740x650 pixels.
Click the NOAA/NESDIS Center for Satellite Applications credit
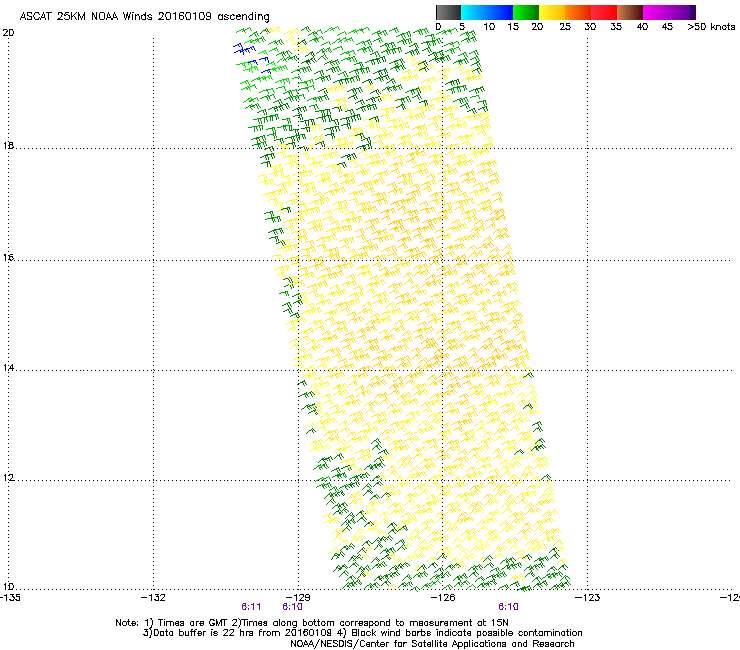(x=432, y=644)
